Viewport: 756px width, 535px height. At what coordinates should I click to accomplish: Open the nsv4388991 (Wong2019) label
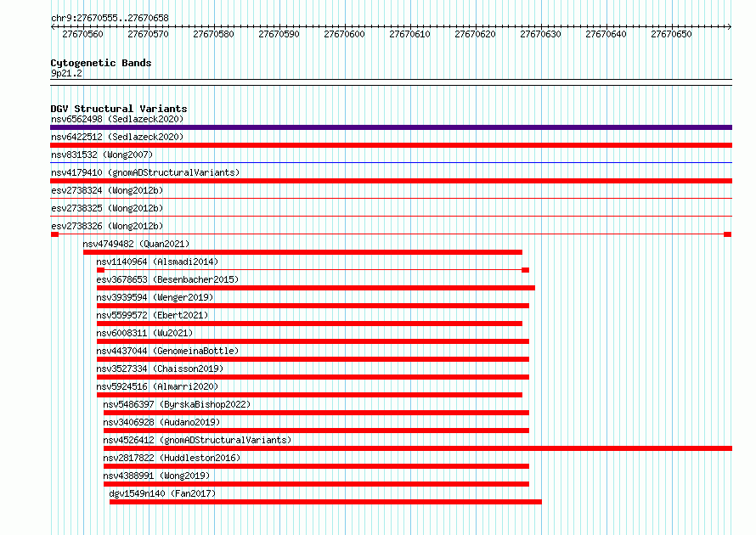(156, 476)
